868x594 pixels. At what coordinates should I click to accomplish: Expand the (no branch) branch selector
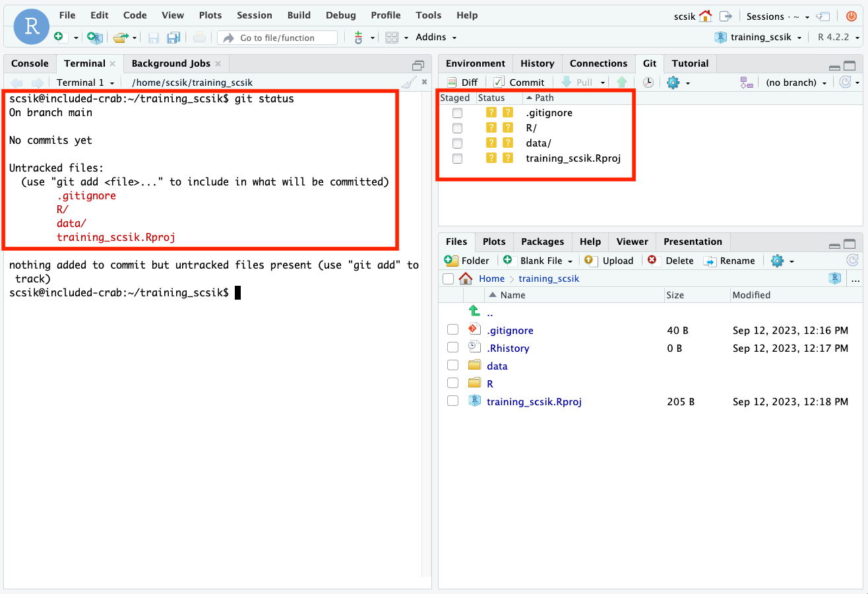[x=796, y=82]
